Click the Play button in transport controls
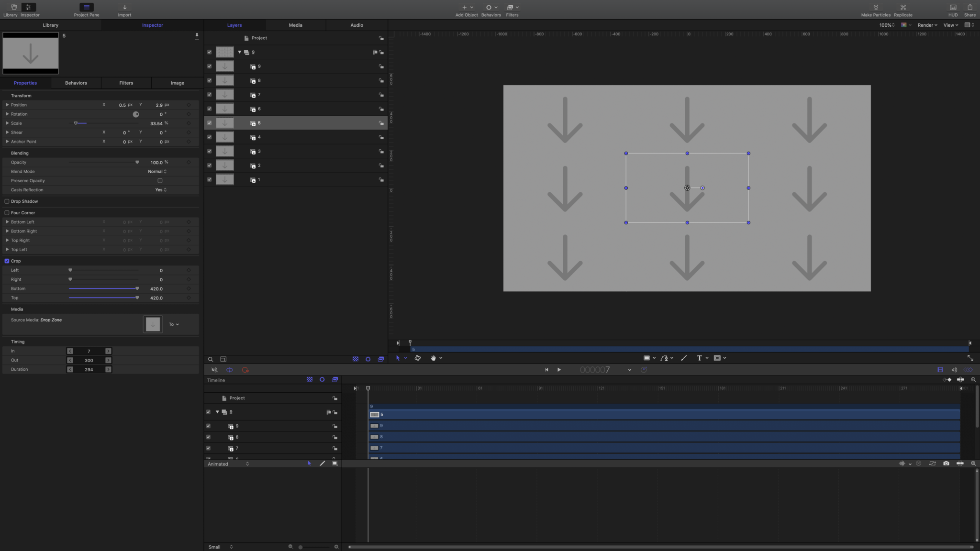This screenshot has height=551, width=980. click(x=559, y=369)
